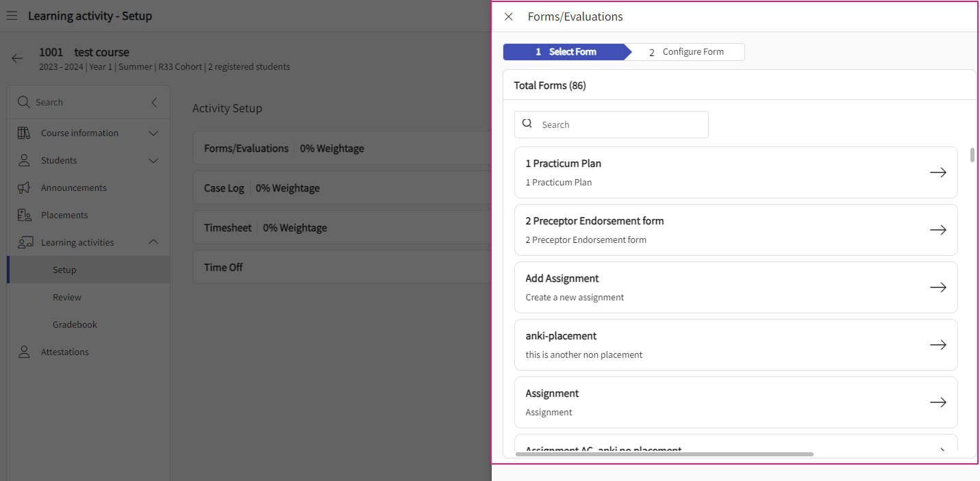
Task: Switch to the Configure Form step
Action: pyautogui.click(x=693, y=51)
